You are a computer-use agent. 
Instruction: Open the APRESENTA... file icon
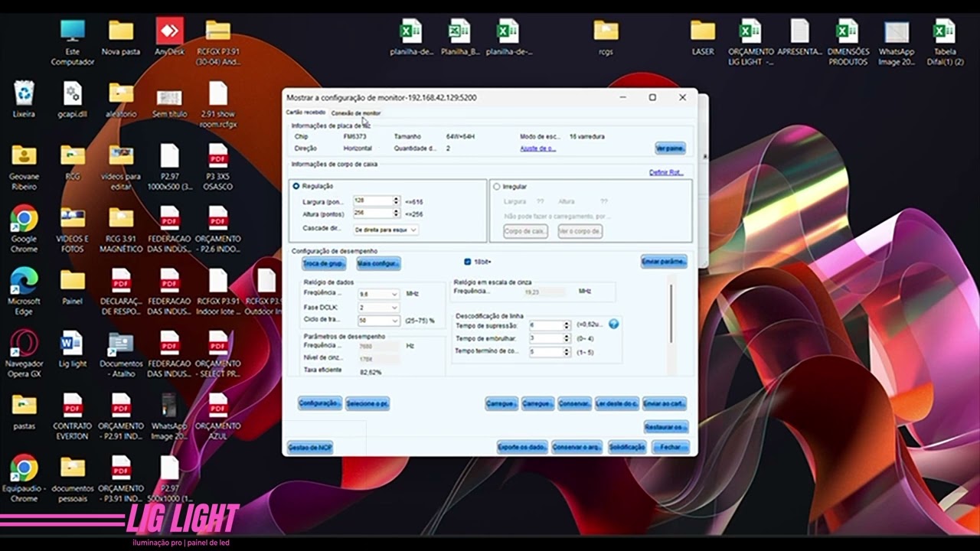[799, 37]
